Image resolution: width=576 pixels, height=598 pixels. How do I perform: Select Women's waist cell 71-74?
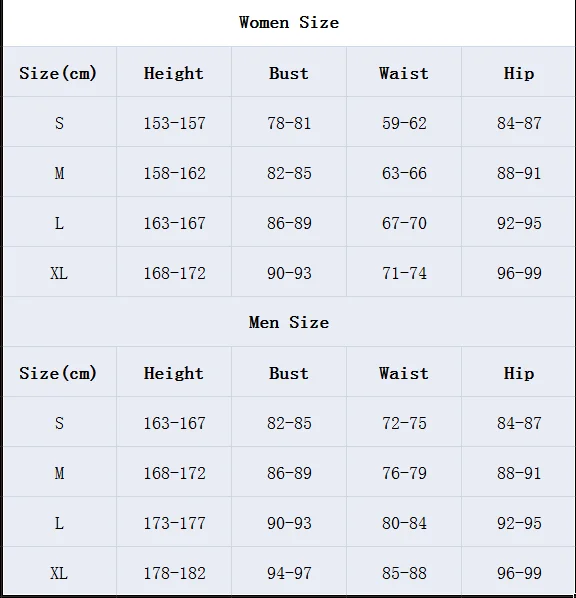coord(404,273)
